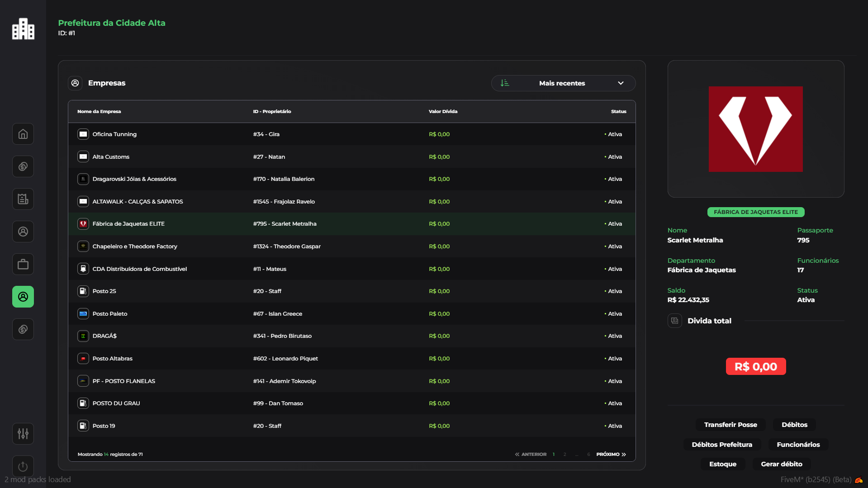
Task: Click the PF - POSTO FLANELAS icon
Action: tap(83, 381)
